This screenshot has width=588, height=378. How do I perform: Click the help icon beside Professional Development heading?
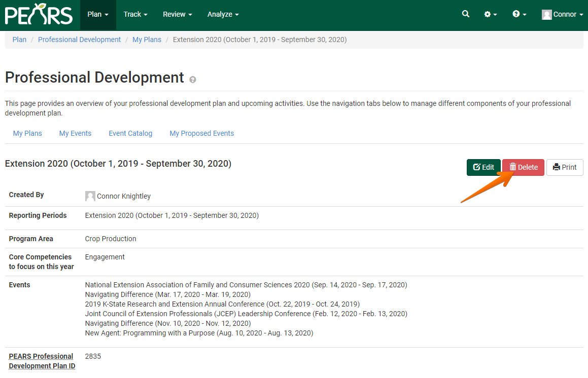tap(192, 80)
